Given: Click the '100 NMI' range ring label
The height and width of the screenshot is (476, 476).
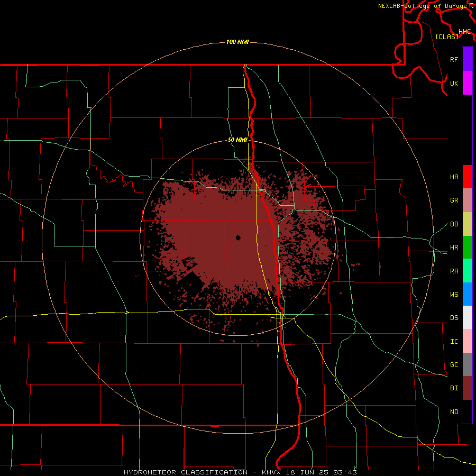Looking at the screenshot, I should pos(237,42).
